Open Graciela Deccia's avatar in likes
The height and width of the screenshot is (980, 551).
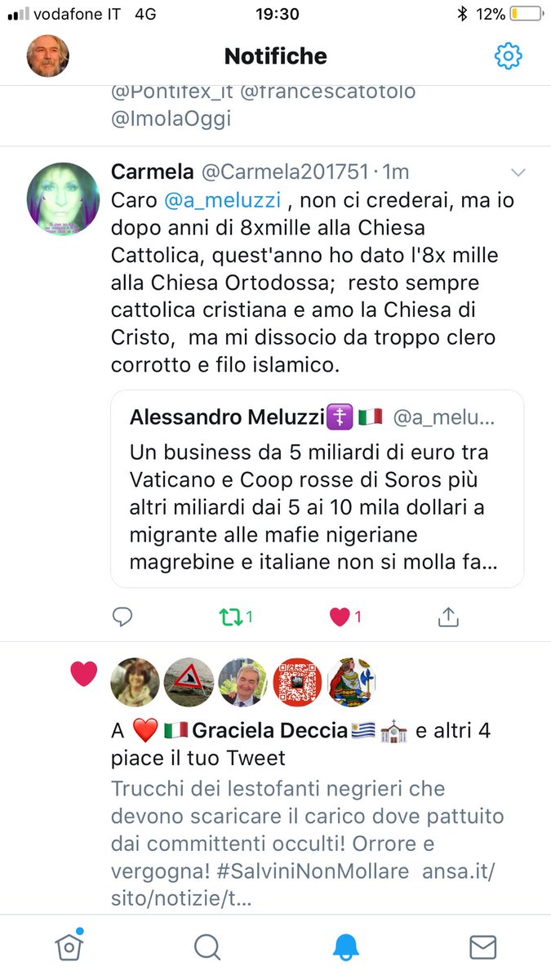coord(136,682)
